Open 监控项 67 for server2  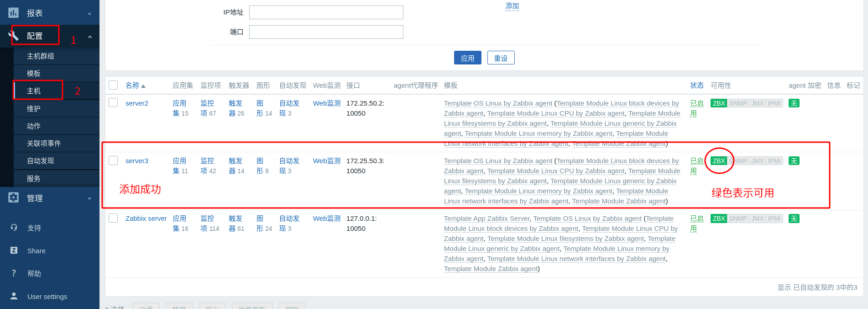(x=208, y=108)
